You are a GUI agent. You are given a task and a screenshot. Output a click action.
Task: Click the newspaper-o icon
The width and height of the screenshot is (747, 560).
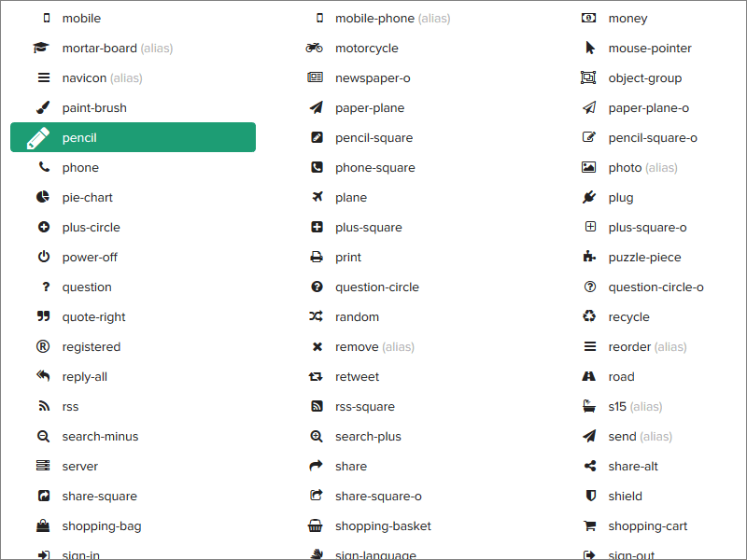click(x=316, y=78)
